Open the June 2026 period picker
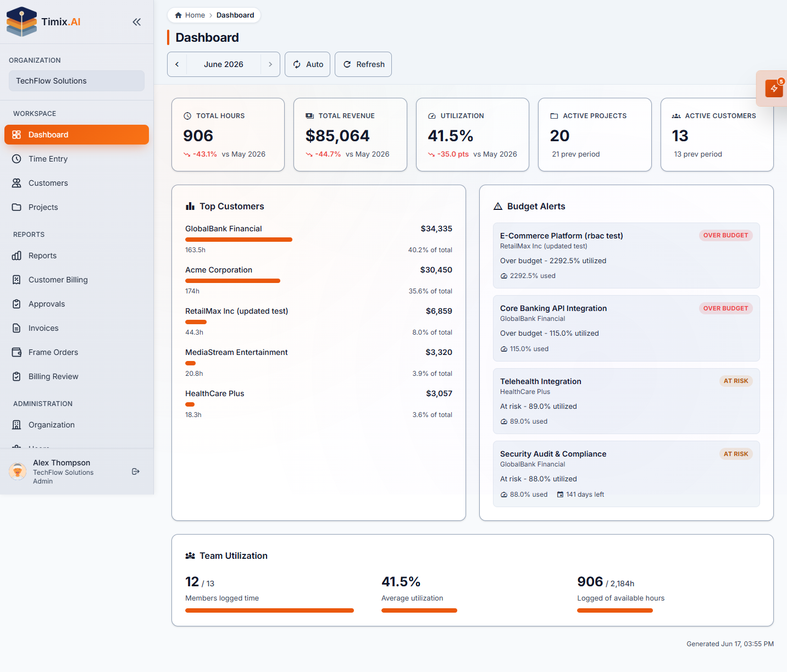787x672 pixels. (x=224, y=64)
